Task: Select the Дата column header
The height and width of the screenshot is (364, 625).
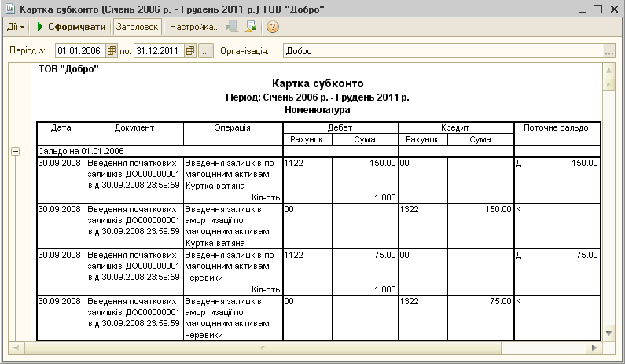Action: tap(61, 133)
